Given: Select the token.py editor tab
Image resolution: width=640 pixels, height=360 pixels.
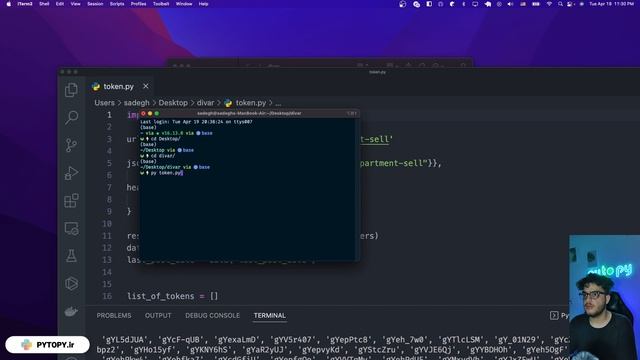Looking at the screenshot, I should (x=119, y=86).
